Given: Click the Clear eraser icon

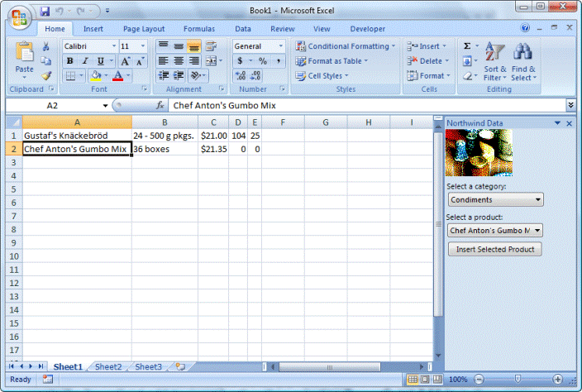Looking at the screenshot, I should (x=467, y=76).
